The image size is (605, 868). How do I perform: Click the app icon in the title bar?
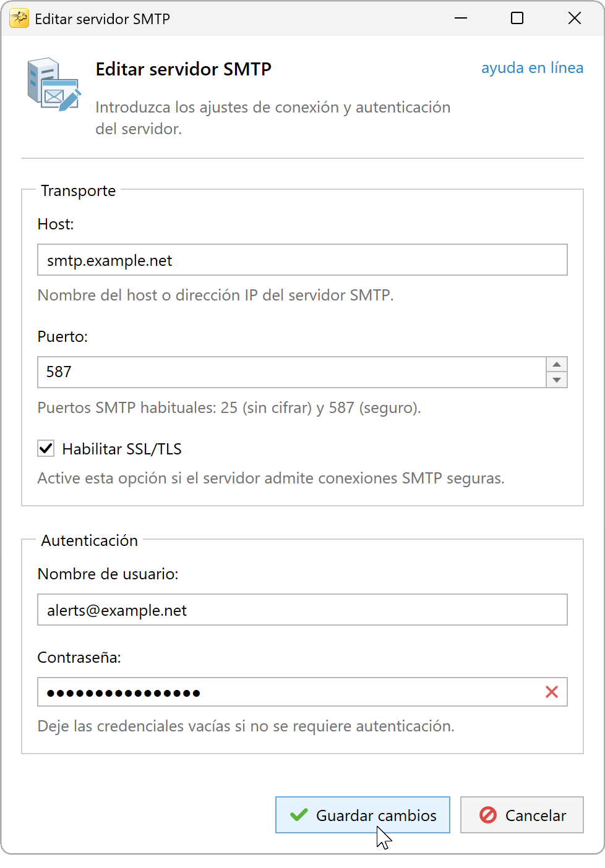pos(19,19)
